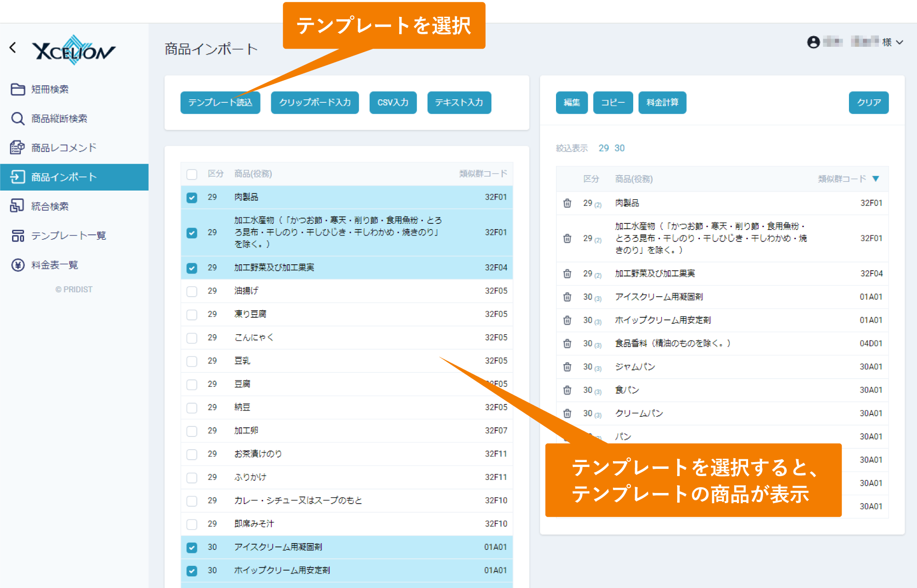Delete 肉製品 row using trash icon
This screenshot has width=917, height=588.
coord(567,203)
